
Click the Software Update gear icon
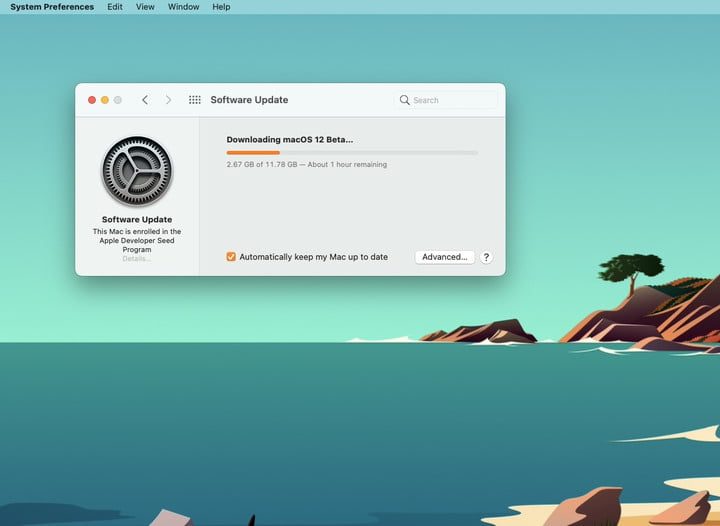click(x=137, y=171)
